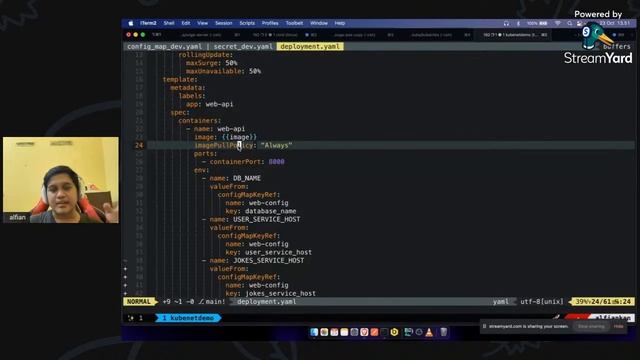Screen dimensions: 640x360
Task: Click utf-8[unix] encoding indicator
Action: (542, 302)
